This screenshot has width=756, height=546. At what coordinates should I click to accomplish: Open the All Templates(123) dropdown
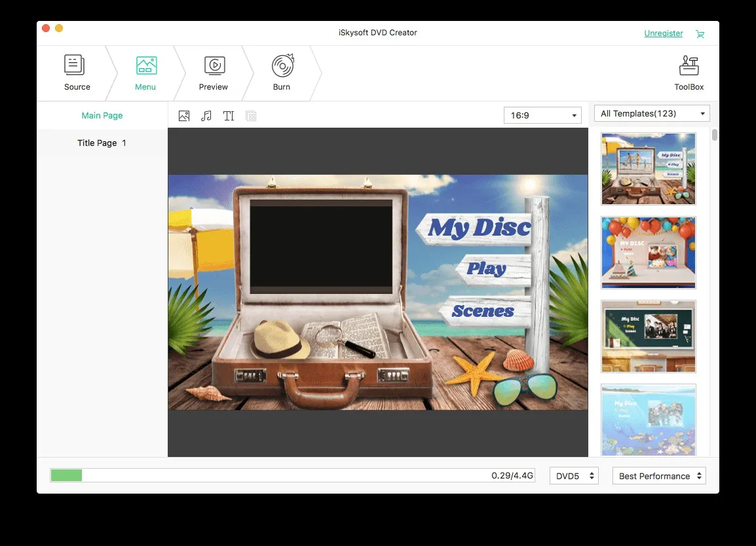651,113
